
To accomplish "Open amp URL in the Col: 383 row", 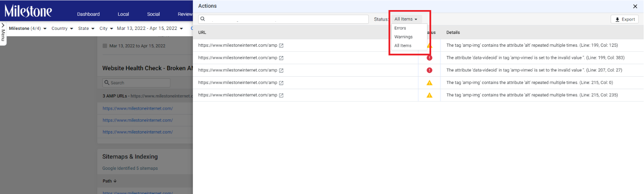I will coord(237,58).
